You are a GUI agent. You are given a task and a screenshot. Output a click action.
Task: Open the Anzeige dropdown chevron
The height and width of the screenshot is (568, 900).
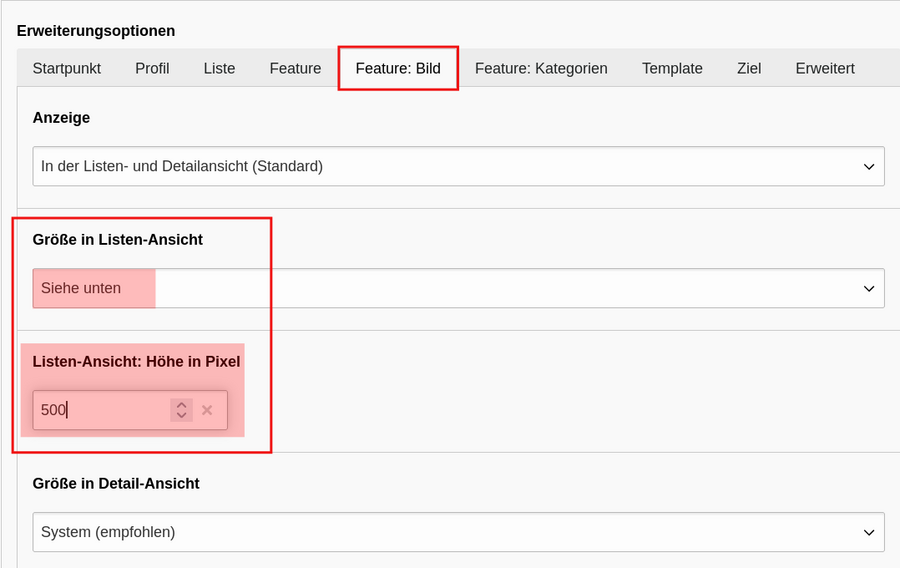pyautogui.click(x=869, y=166)
